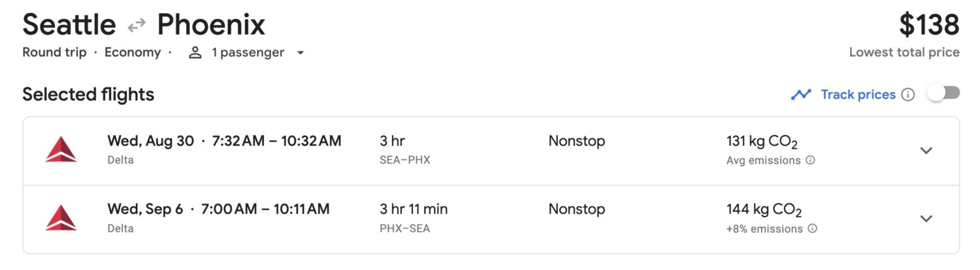Select the Wed, Sep 6 flight row
Screen dimensions: 980x270
[x=491, y=219]
